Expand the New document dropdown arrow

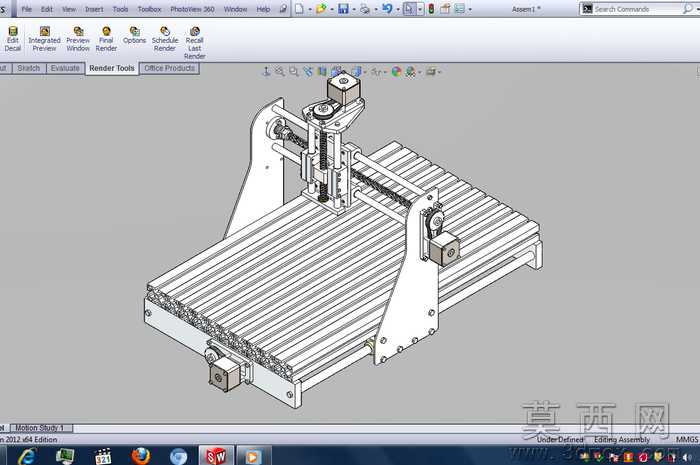point(309,9)
